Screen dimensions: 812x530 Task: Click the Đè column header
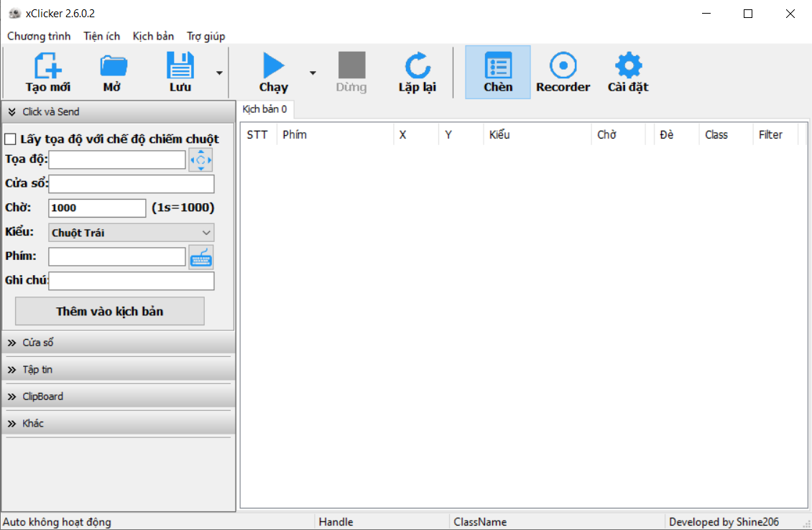coord(676,135)
